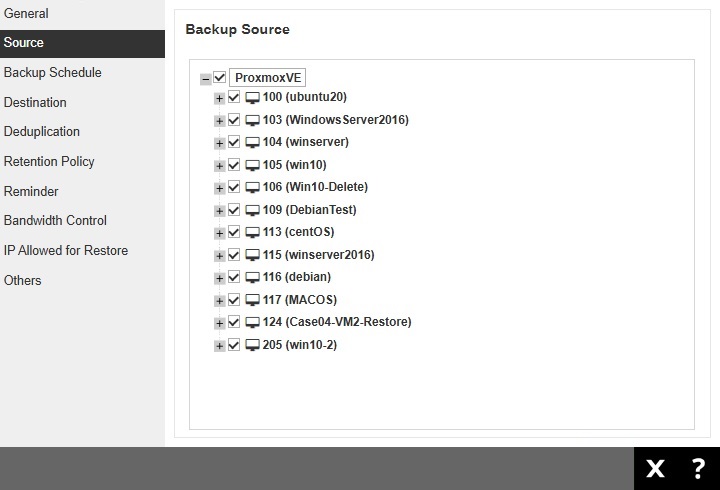Click the VM icon for 113 (centOS)
Viewport: 720px width, 490px height.
coord(252,233)
